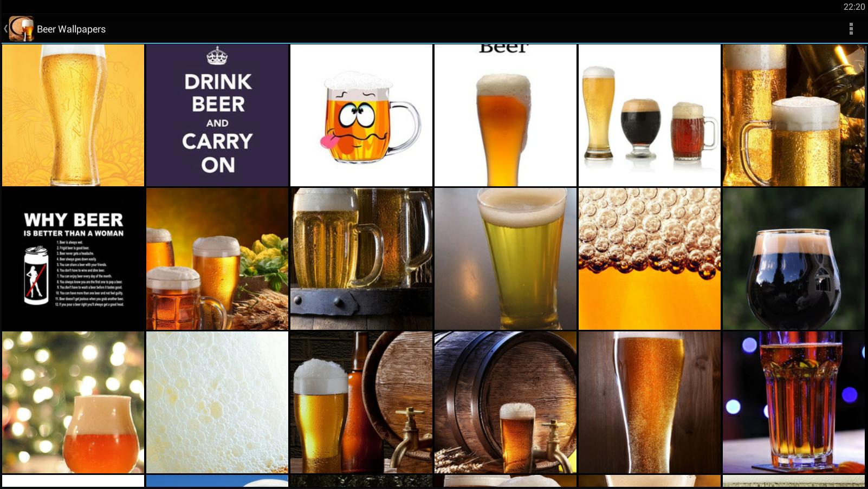The width and height of the screenshot is (868, 489).
Task: Choose the amber beer glass under 'Beer' text
Action: [x=506, y=115]
